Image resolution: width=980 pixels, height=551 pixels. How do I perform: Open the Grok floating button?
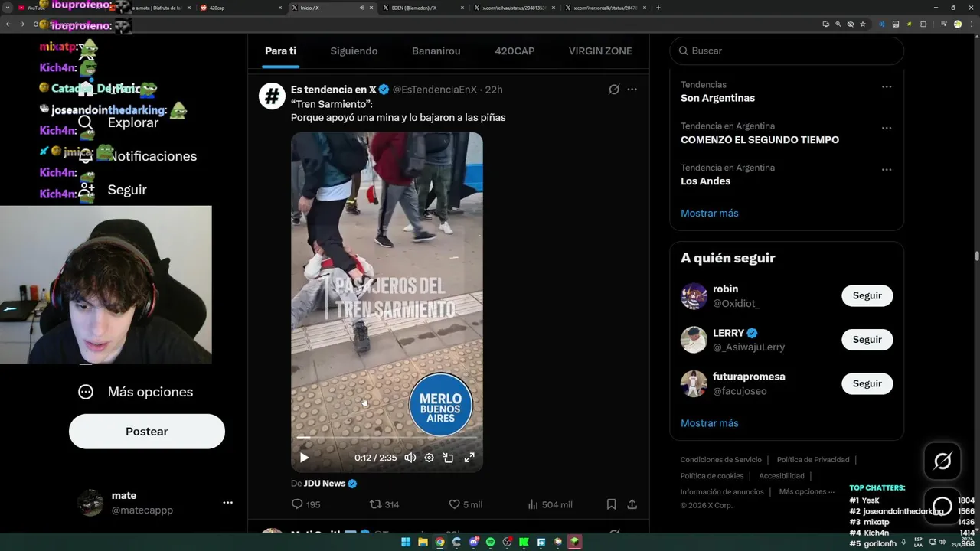942,461
